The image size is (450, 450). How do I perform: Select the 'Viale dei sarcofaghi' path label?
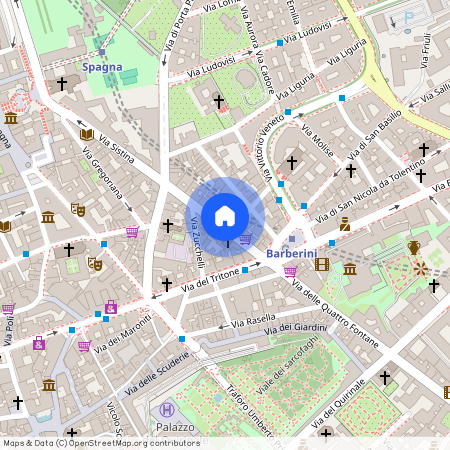(x=287, y=365)
